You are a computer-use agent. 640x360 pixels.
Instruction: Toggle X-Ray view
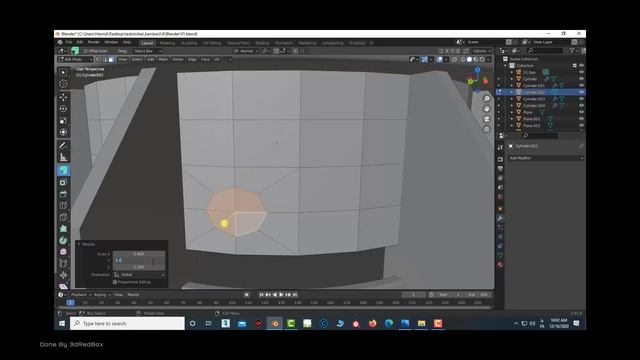coord(454,60)
